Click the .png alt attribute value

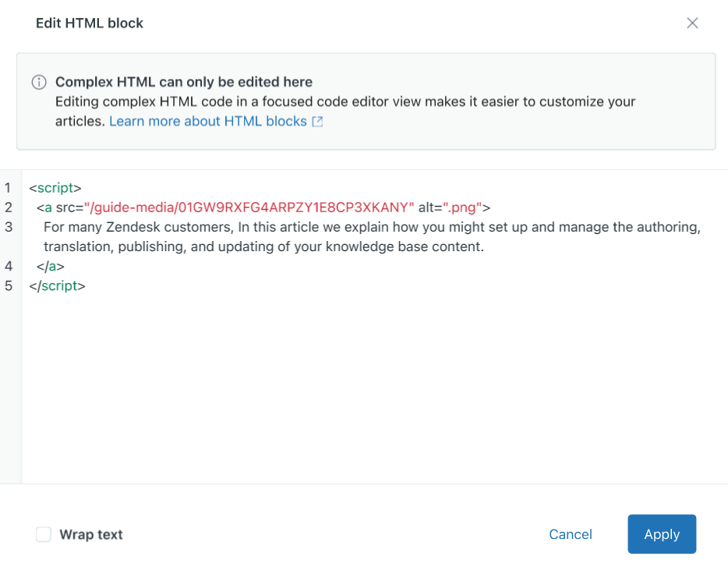pyautogui.click(x=461, y=207)
